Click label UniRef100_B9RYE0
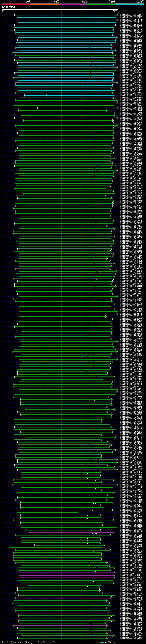This screenshot has height=644, width=146. [x=131, y=271]
